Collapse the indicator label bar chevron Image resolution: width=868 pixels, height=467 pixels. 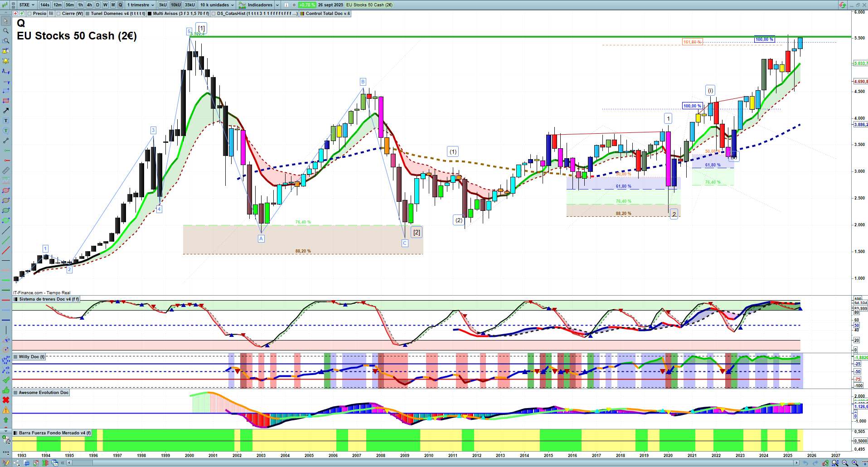(x=6, y=14)
